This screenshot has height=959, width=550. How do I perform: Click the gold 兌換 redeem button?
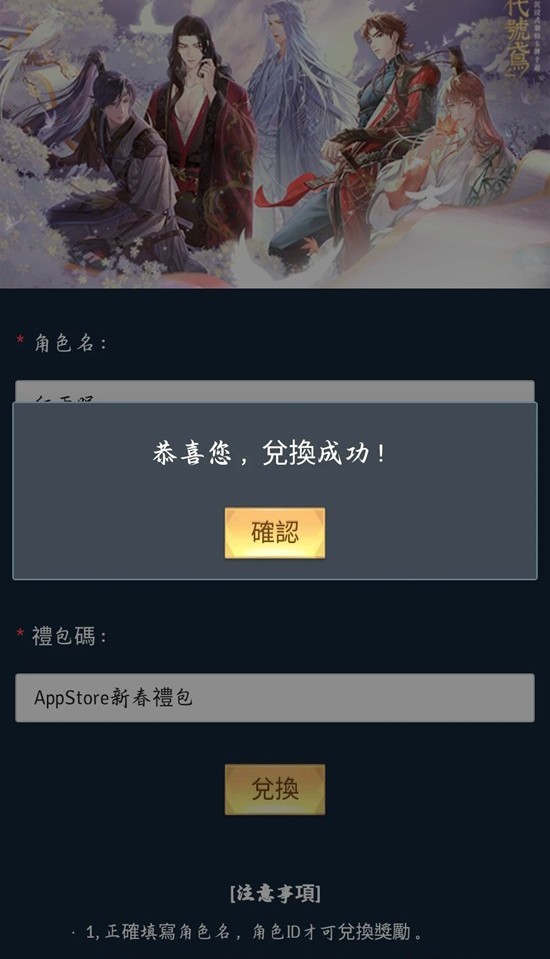coord(275,789)
